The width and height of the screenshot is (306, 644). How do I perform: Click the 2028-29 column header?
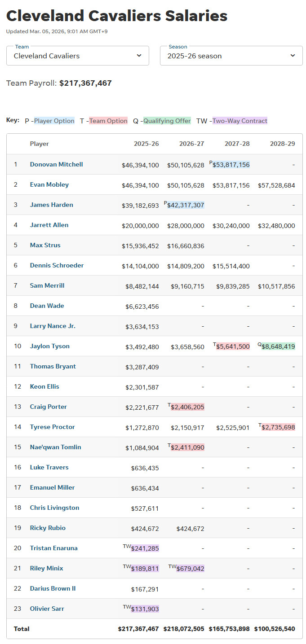(282, 144)
